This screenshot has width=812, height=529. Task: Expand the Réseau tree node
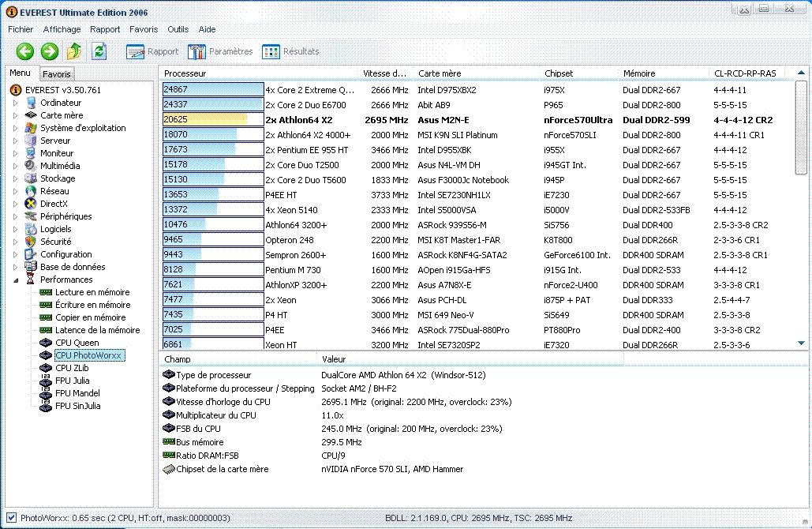(x=16, y=192)
